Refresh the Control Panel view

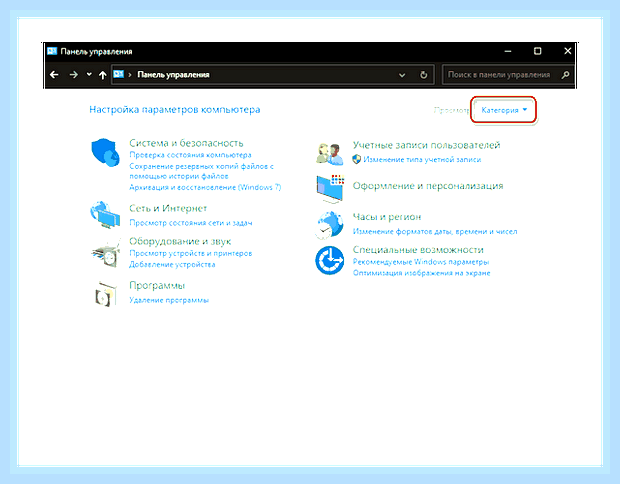point(423,75)
